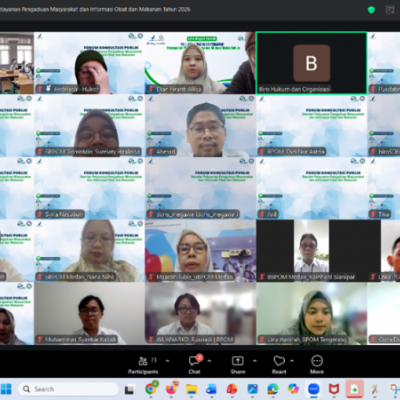Click the red unread badge on Chat
Image resolution: width=400 pixels, height=400 pixels.
click(199, 357)
